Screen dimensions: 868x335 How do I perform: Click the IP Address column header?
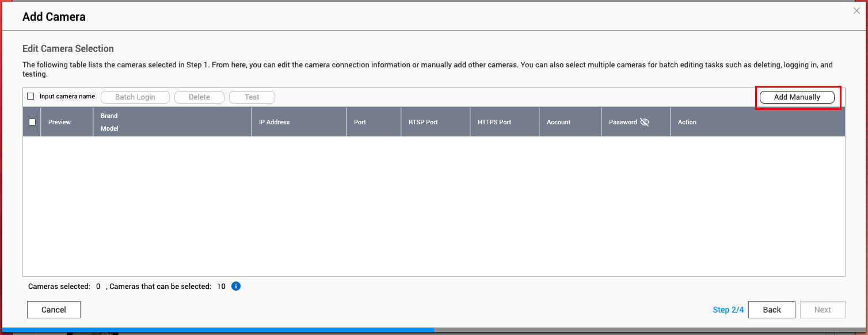pyautogui.click(x=274, y=122)
